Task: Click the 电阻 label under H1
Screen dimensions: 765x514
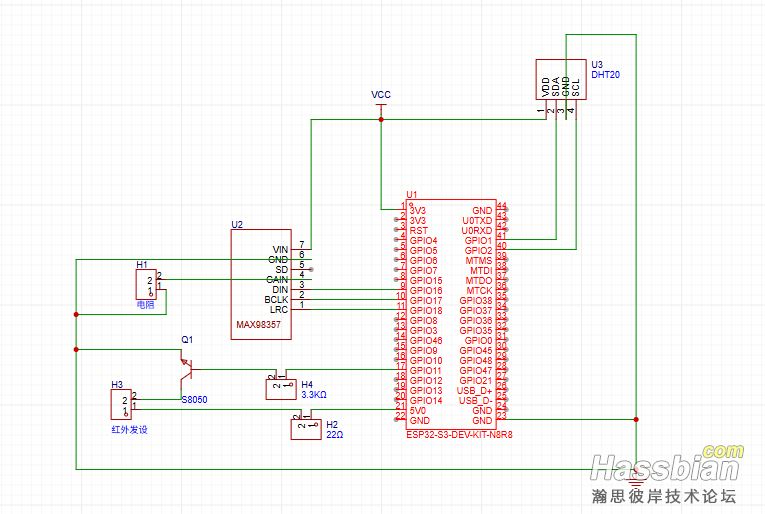Action: [145, 305]
